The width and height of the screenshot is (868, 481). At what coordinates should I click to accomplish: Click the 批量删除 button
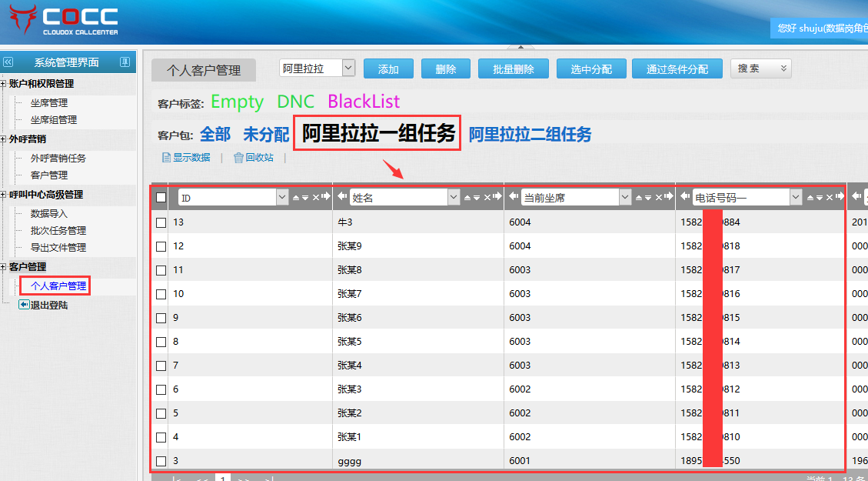pos(513,69)
